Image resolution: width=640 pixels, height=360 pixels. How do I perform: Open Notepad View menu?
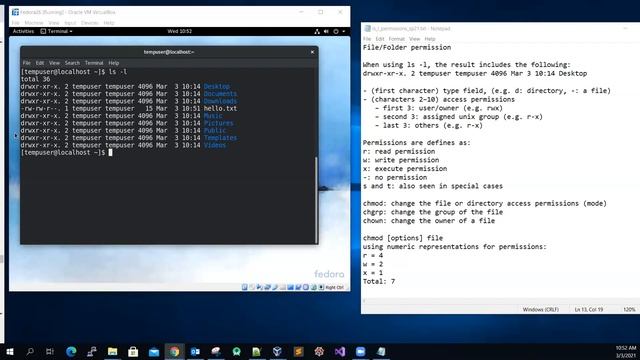[414, 39]
